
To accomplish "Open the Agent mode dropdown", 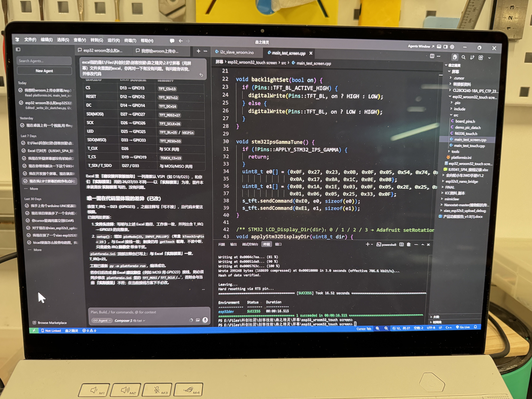I will coord(102,320).
